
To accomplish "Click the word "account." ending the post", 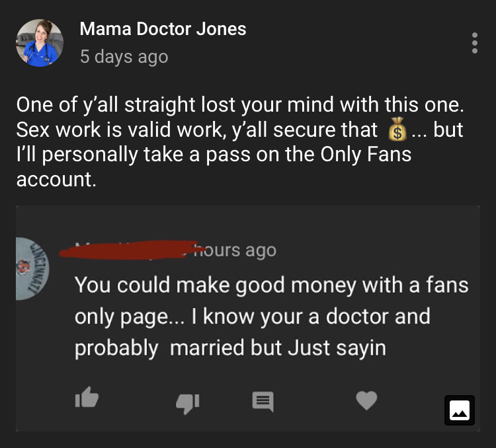I will [56, 179].
